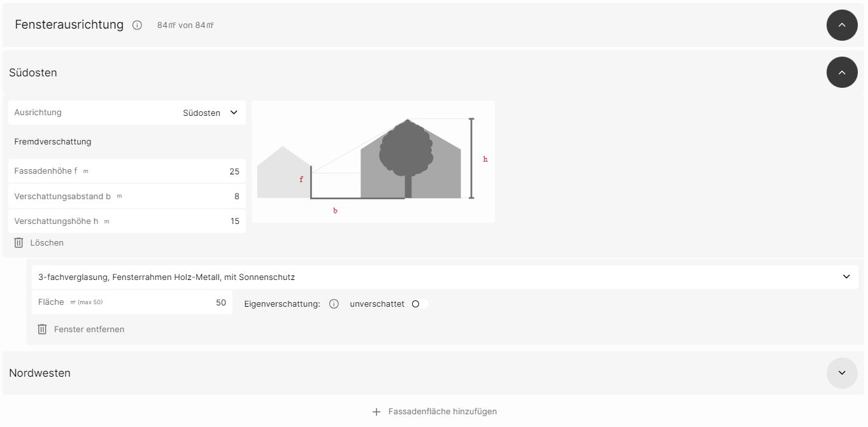Toggle the unverschattet Eigenverschattung switch
This screenshot has height=427, width=868.
pos(419,304)
